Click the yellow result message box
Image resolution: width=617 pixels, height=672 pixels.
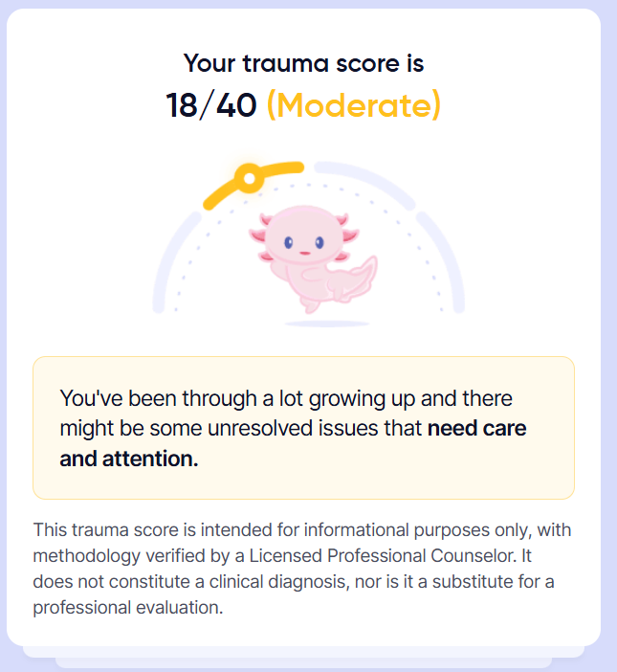303,428
